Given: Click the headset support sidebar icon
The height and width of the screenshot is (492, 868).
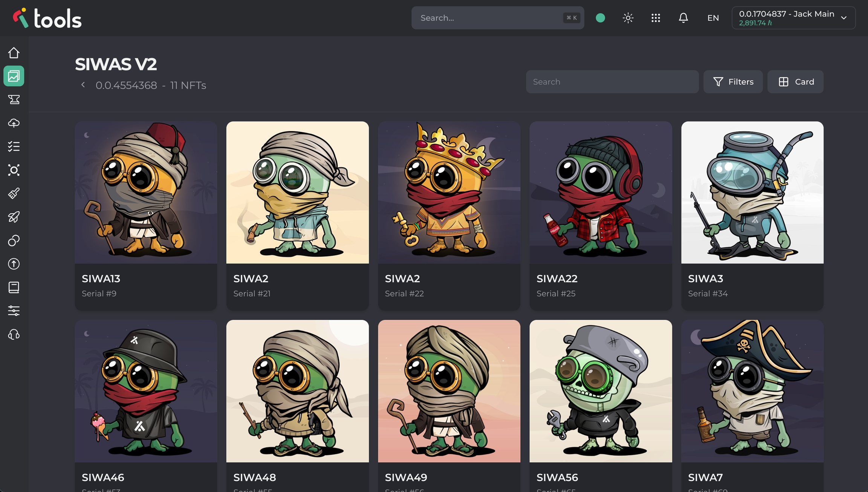Looking at the screenshot, I should (x=14, y=334).
